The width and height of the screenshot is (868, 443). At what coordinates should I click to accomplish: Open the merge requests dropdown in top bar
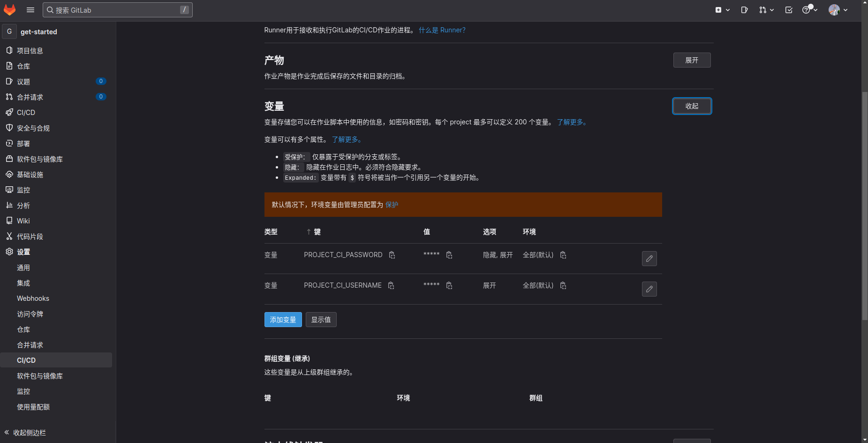point(766,10)
